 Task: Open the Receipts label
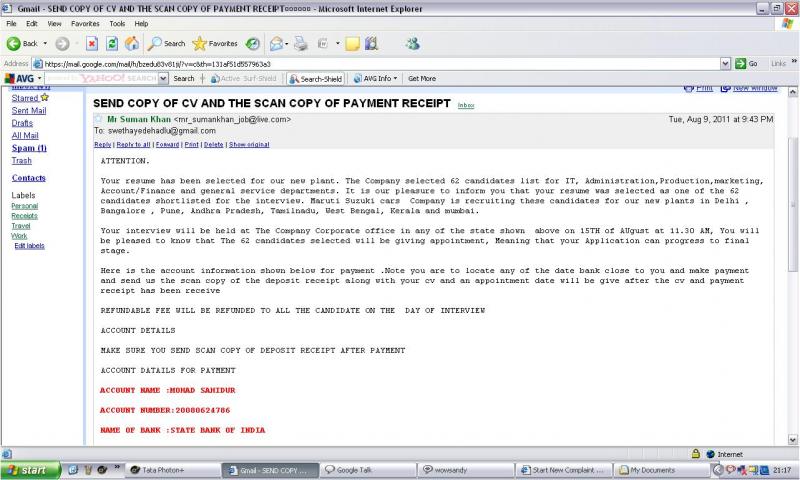point(24,216)
